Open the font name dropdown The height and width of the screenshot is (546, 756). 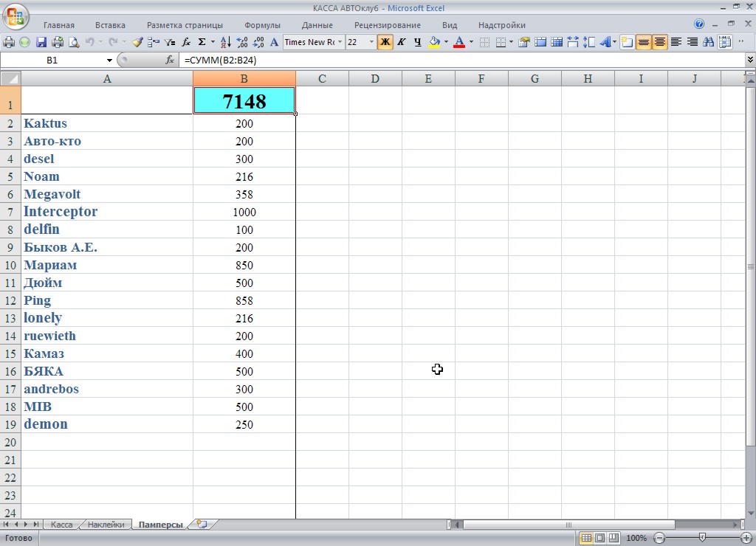(340, 42)
